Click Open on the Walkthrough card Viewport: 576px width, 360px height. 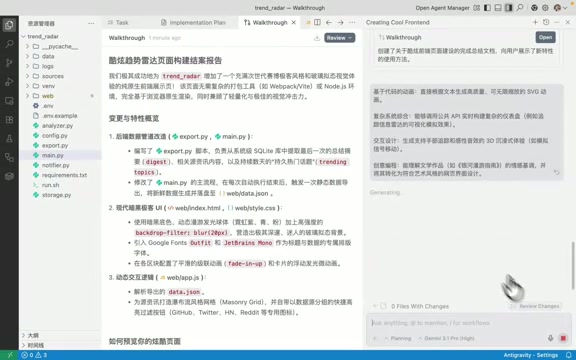[545, 37]
